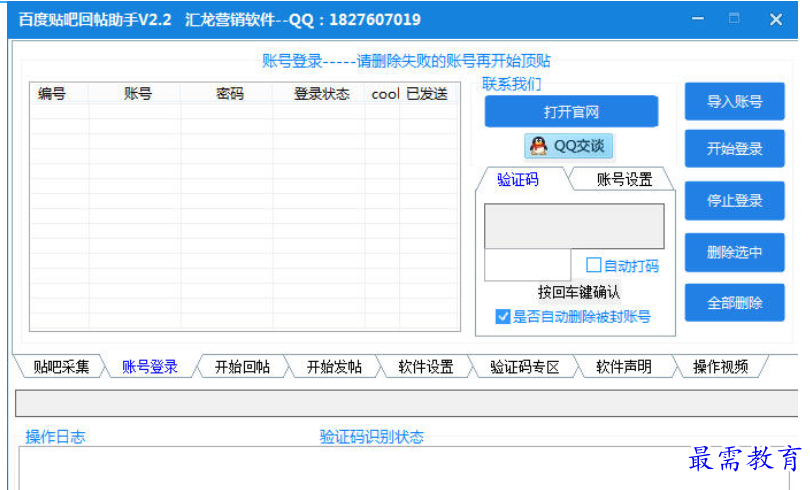Click the cool column header
This screenshot has height=490, width=810.
click(x=382, y=94)
